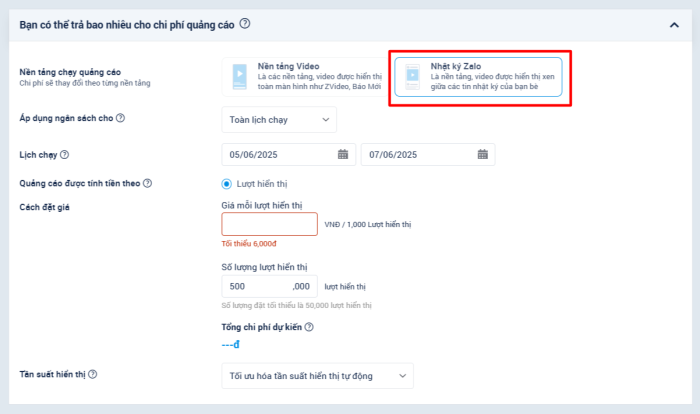The height and width of the screenshot is (414, 700).
Task: Click the Nền tảng chạy quảng cáo label
Action: pos(70,72)
